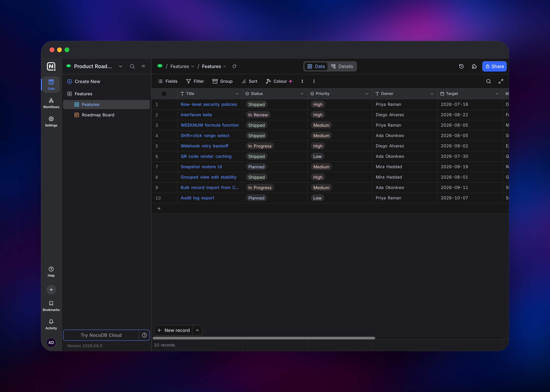Click the Medium priority of WEEKNUM row
Image resolution: width=550 pixels, height=392 pixels.
[321, 125]
